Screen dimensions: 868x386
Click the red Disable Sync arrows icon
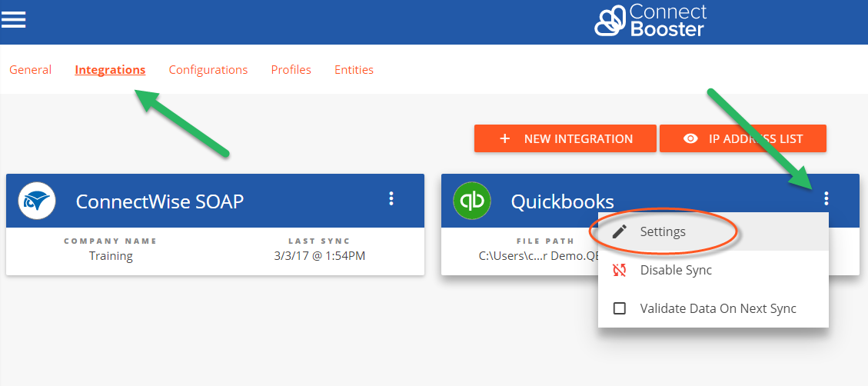pyautogui.click(x=620, y=270)
